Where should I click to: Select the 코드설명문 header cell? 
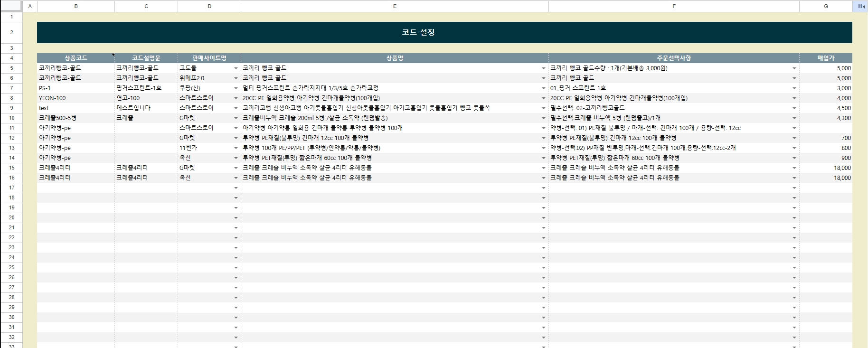coord(146,58)
